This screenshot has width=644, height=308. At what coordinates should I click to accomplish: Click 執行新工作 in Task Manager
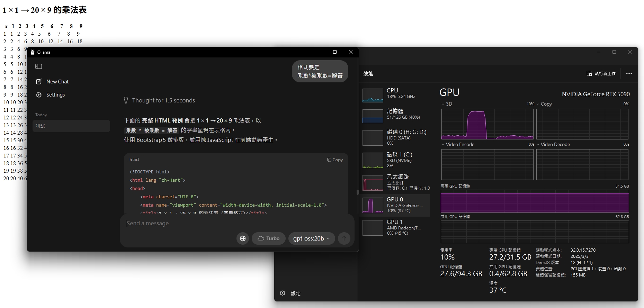[601, 74]
